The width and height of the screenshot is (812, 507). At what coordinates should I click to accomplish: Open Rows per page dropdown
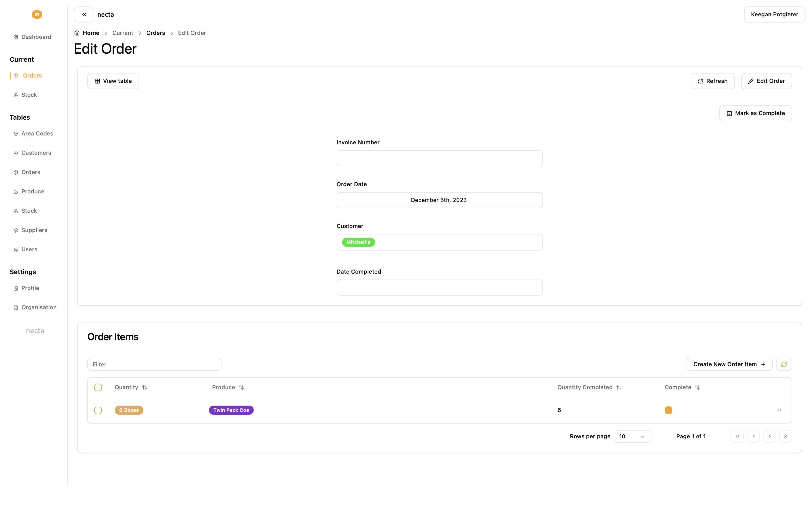(x=632, y=436)
